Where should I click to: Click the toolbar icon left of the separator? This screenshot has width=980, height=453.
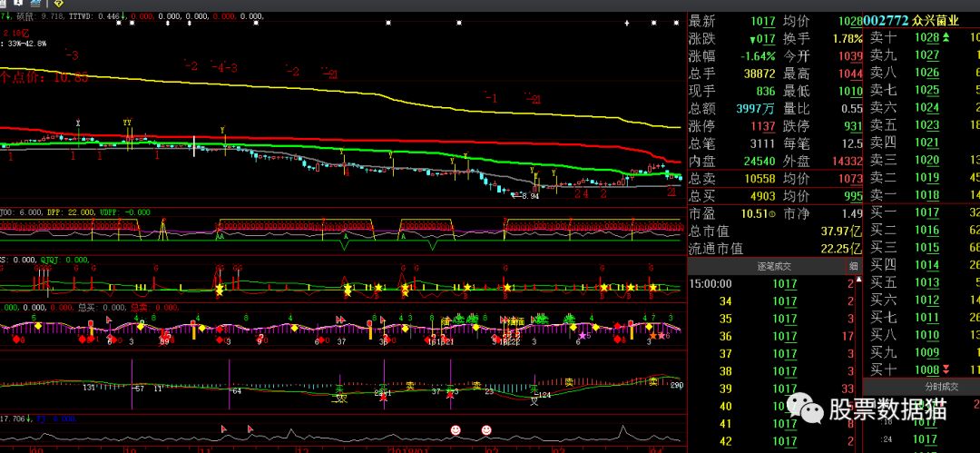35,3
